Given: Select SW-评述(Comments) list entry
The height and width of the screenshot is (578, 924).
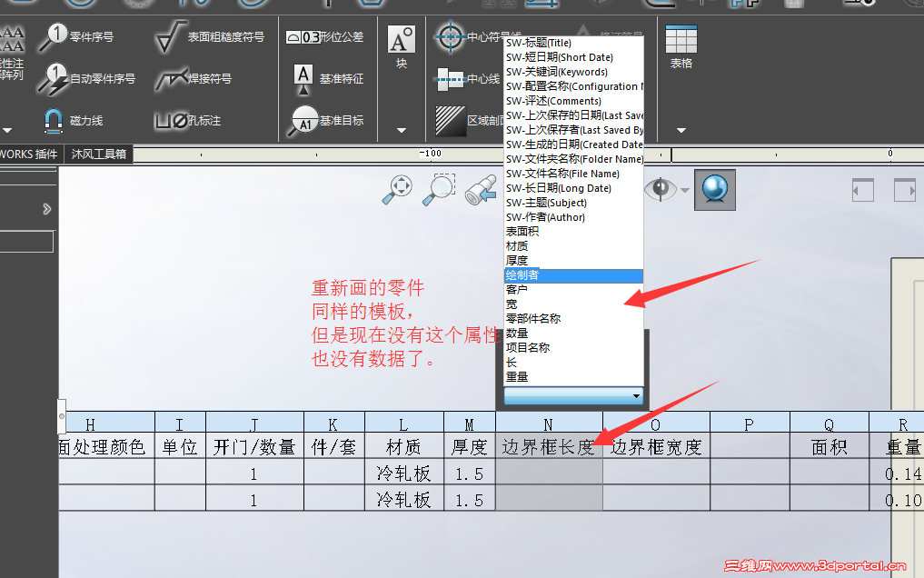Looking at the screenshot, I should 573,101.
